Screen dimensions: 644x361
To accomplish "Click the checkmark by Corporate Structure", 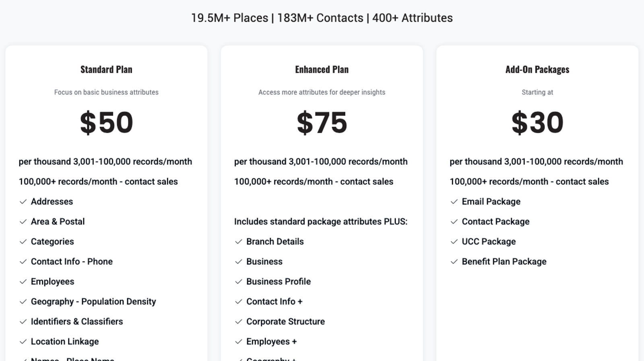I will (x=239, y=322).
